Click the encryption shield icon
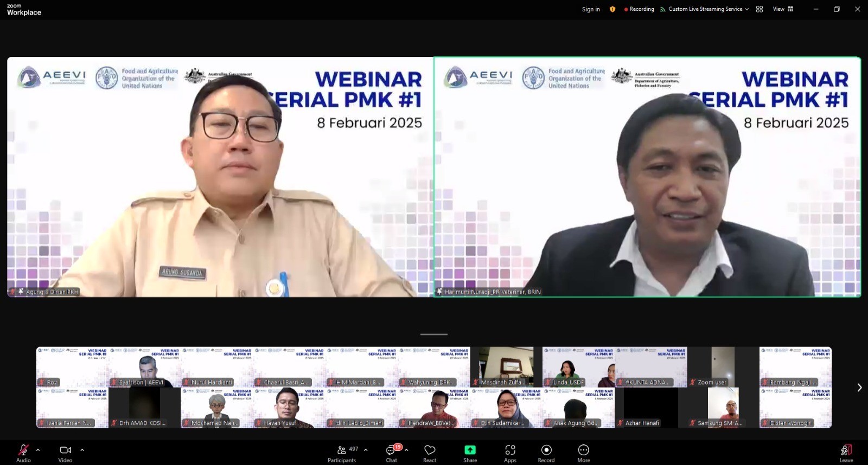 point(612,9)
